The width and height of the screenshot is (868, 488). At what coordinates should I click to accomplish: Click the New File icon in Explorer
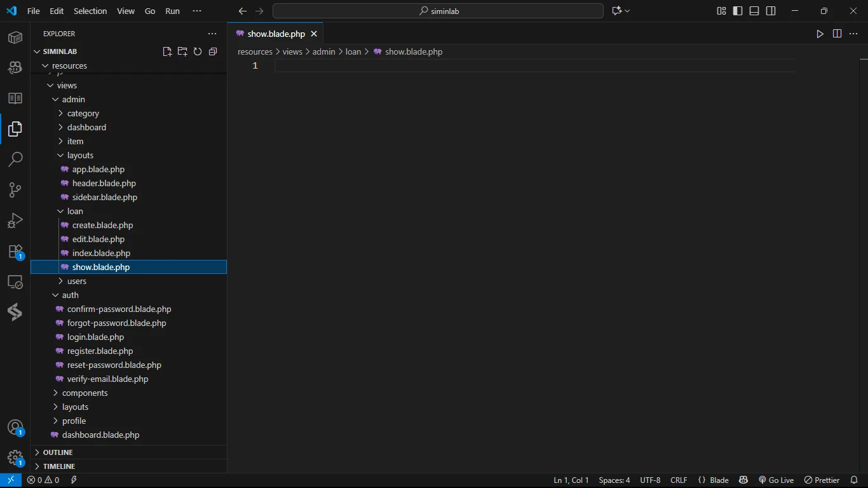[x=167, y=51]
